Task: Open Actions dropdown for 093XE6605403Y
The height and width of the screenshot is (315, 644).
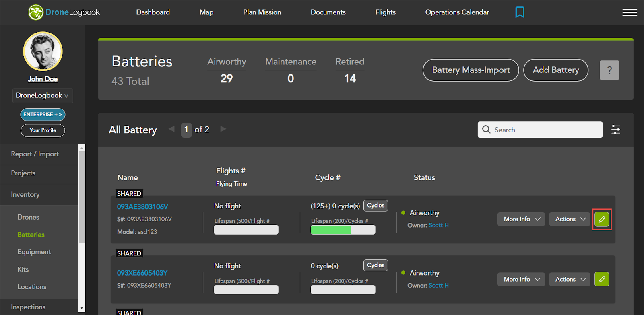Action: [x=570, y=279]
